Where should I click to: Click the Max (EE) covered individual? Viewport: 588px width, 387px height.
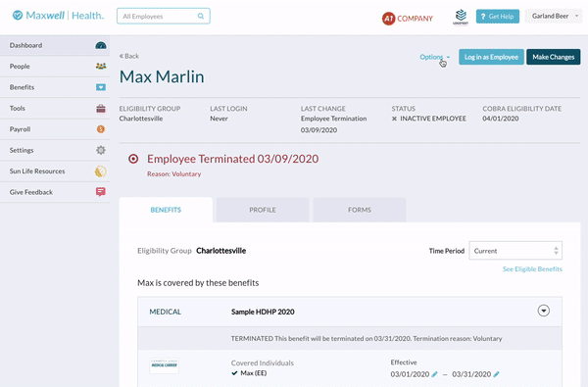(x=254, y=373)
